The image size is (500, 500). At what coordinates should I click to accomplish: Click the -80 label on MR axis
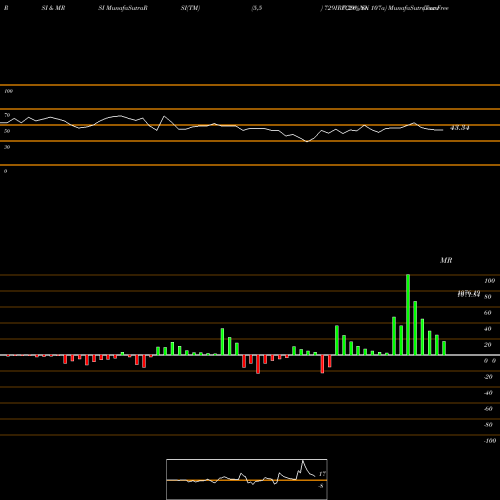(488, 425)
